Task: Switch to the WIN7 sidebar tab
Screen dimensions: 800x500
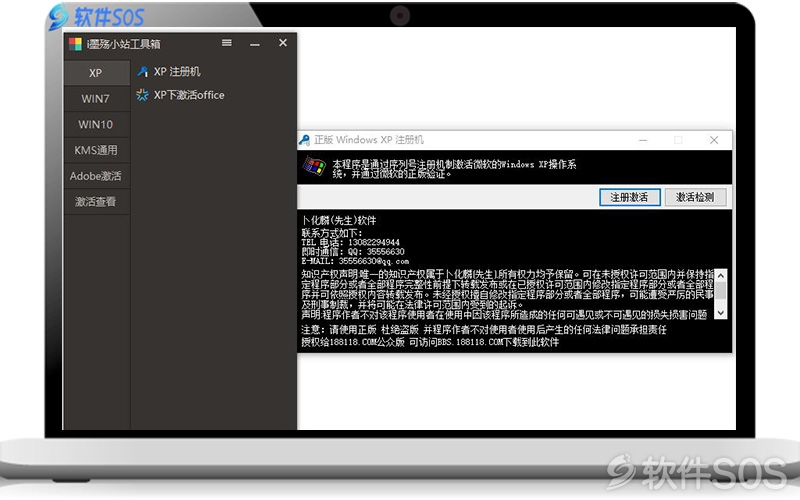Action: point(96,98)
